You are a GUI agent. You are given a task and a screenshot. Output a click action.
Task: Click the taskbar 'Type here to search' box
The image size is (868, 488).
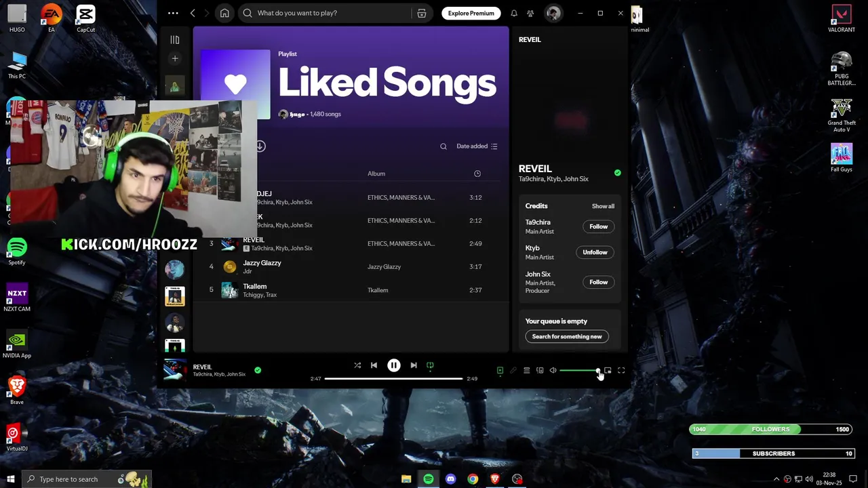87,479
